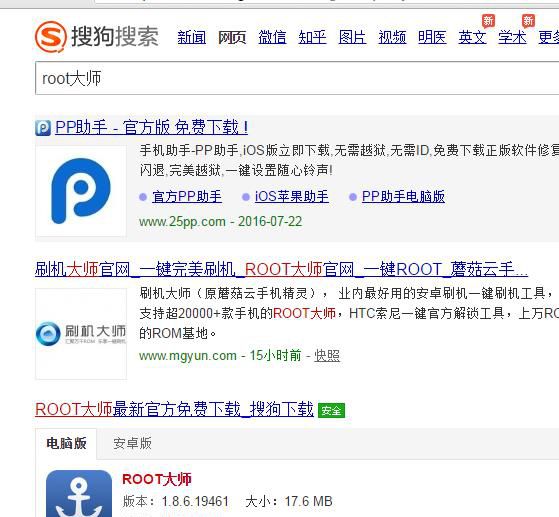Click the green 安全 badge

(x=331, y=411)
